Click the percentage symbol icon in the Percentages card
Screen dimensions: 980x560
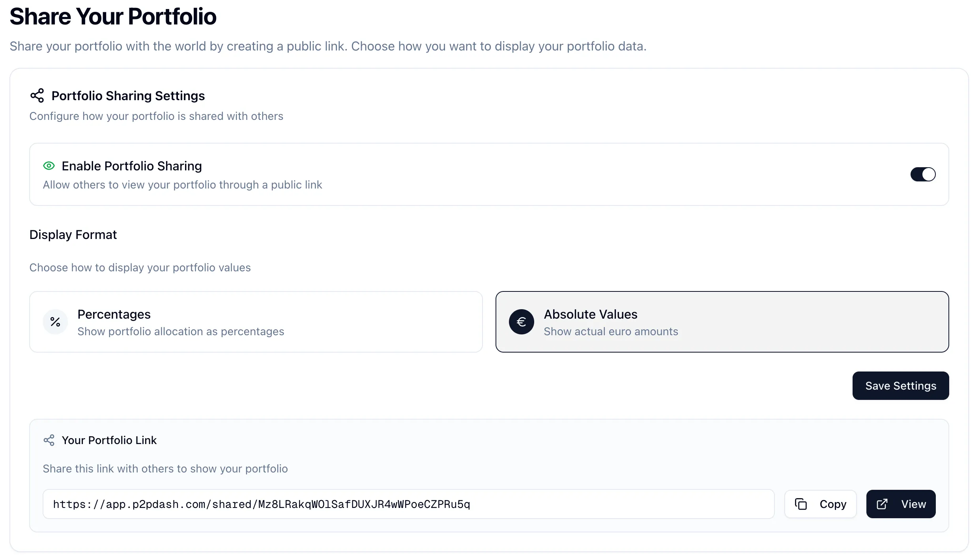pyautogui.click(x=55, y=322)
